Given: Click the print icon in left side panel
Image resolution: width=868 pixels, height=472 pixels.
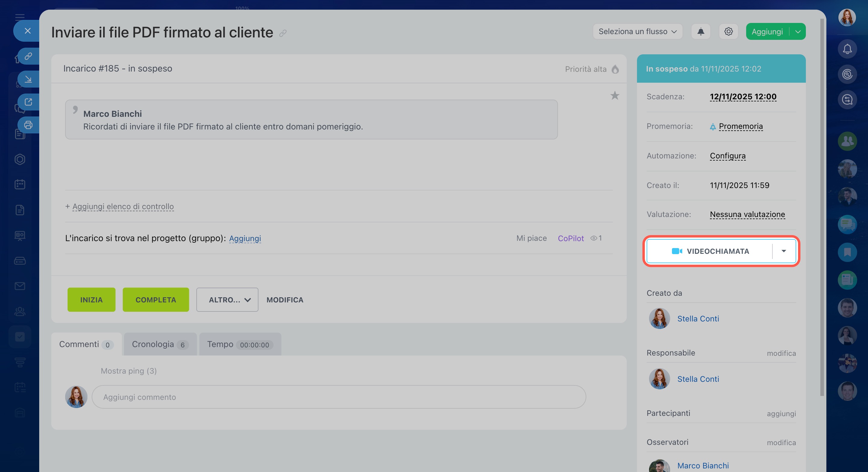Looking at the screenshot, I should click(28, 125).
